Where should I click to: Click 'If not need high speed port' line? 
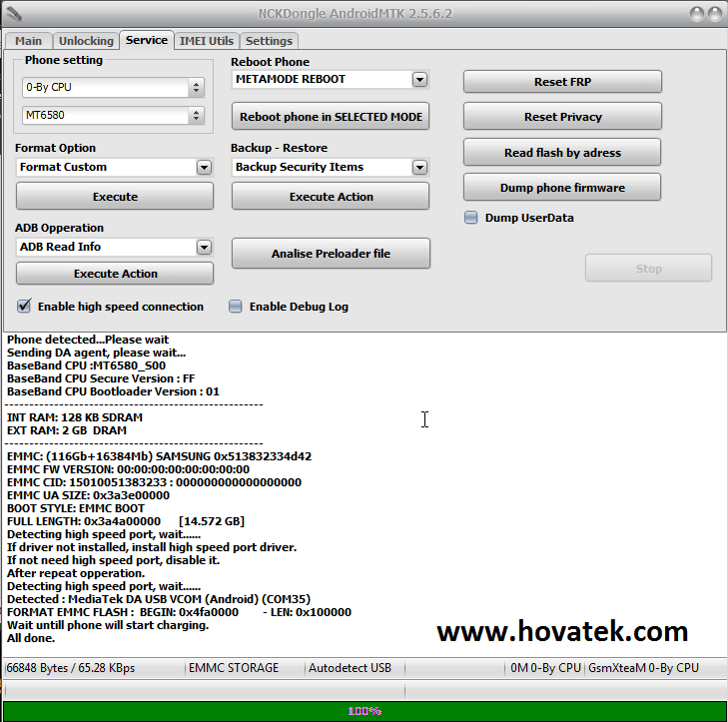pos(113,560)
